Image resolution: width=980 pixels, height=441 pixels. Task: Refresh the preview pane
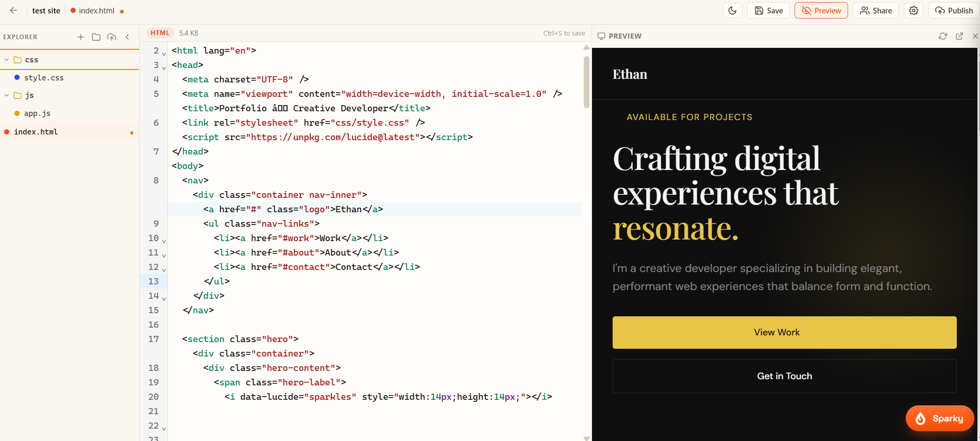[x=943, y=36]
